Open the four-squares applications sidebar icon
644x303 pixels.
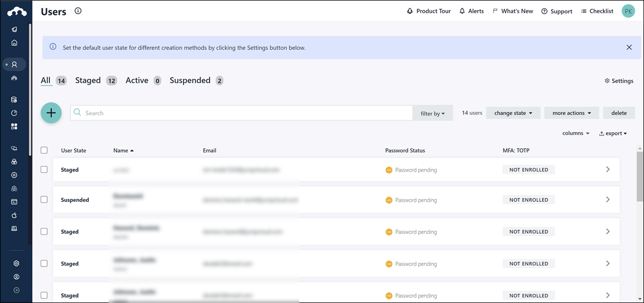14,127
